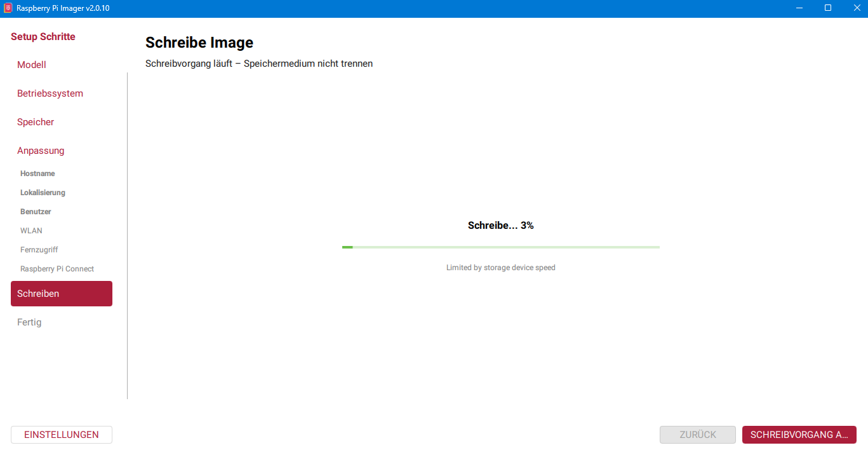Click 'Limited by storage device speed' note
Viewport: 868px width, 450px height.
pyautogui.click(x=501, y=268)
